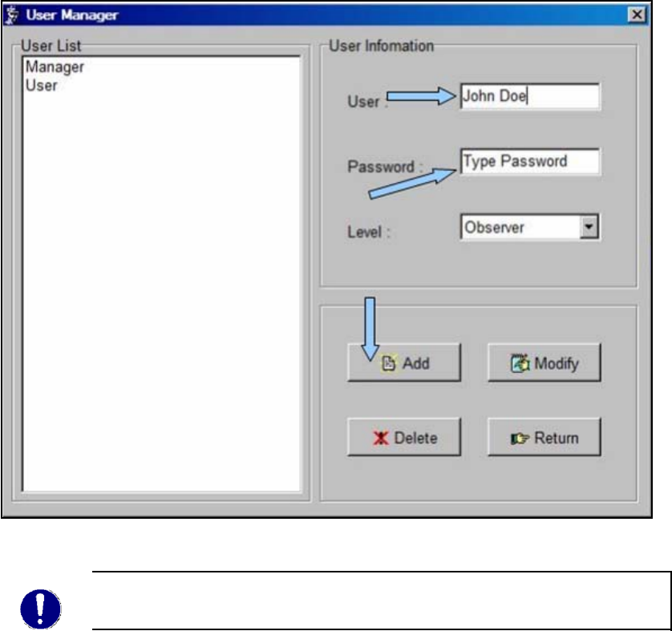The image size is (672, 631).
Task: Close the User Manager window
Action: (x=638, y=15)
